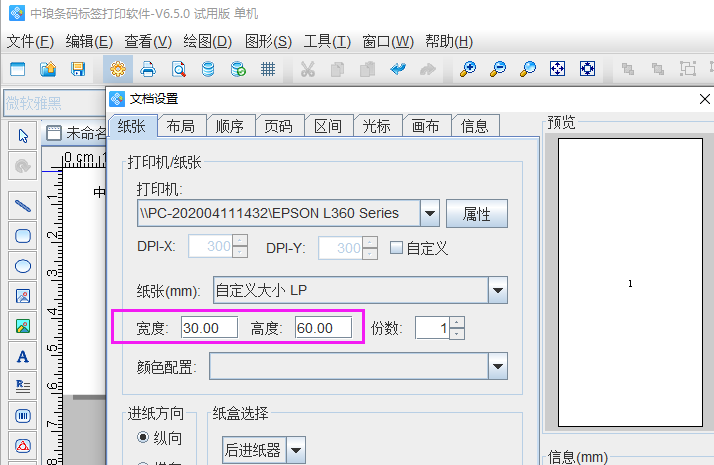Click the database settings cylinder icon
This screenshot has width=714, height=465.
(x=208, y=69)
